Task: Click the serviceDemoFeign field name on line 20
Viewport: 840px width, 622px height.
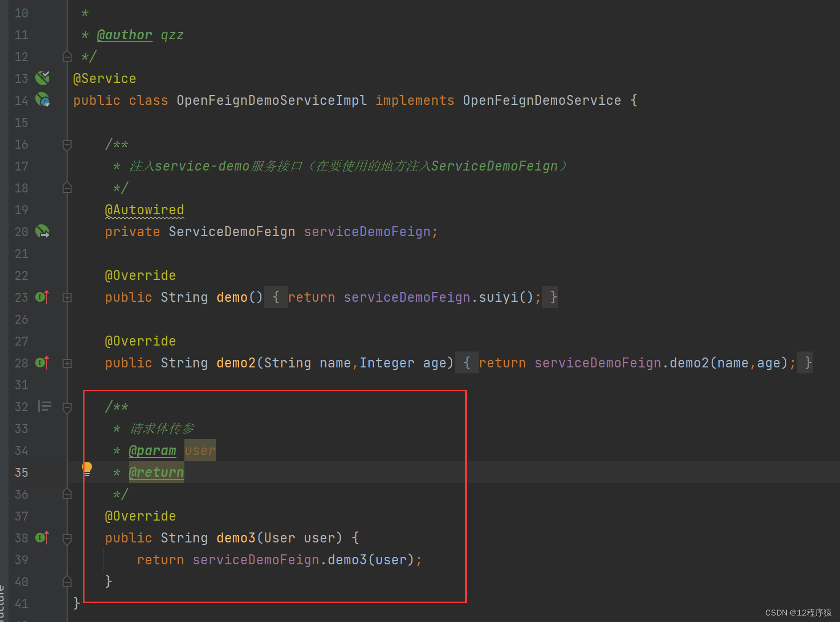Action: click(x=367, y=232)
